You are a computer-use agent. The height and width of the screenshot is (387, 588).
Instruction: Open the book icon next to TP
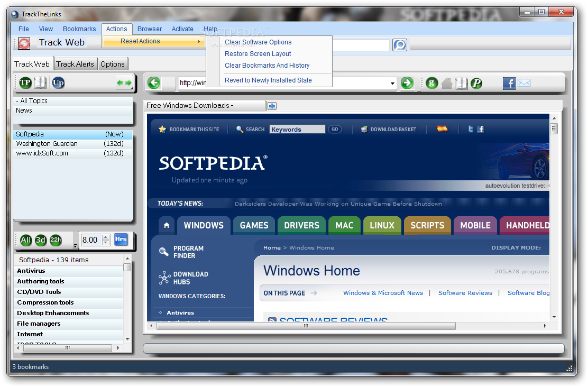click(40, 82)
